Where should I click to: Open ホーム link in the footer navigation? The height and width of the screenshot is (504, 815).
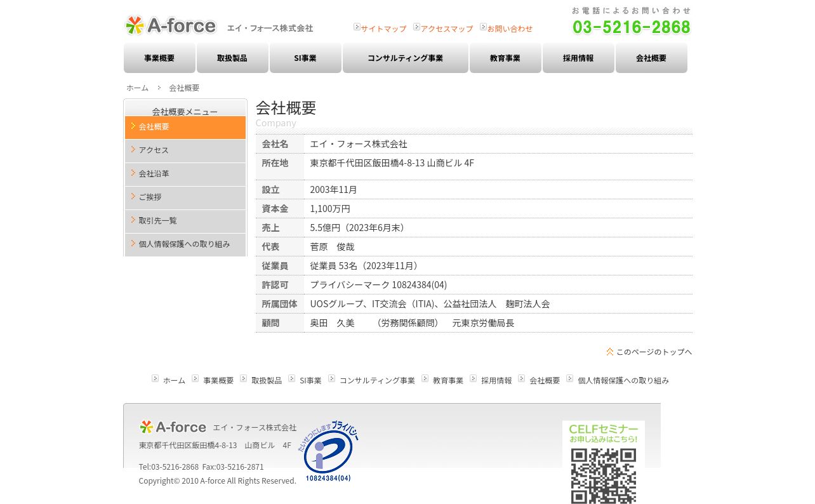click(x=174, y=380)
